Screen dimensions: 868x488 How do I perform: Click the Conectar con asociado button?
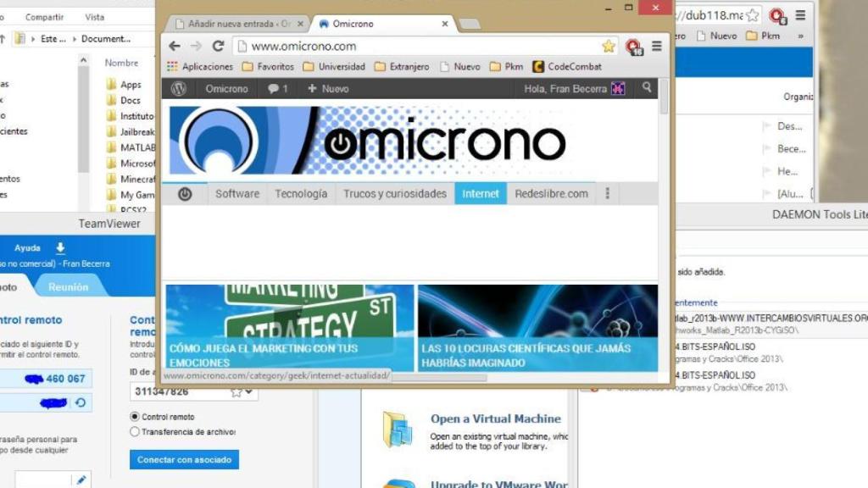[x=184, y=460]
